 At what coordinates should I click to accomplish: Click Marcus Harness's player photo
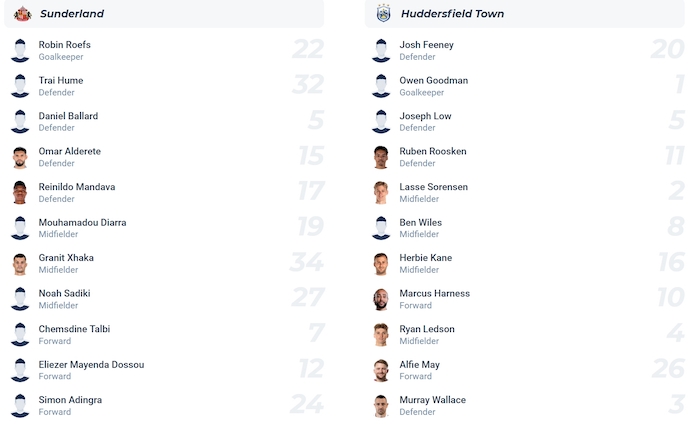(x=381, y=300)
